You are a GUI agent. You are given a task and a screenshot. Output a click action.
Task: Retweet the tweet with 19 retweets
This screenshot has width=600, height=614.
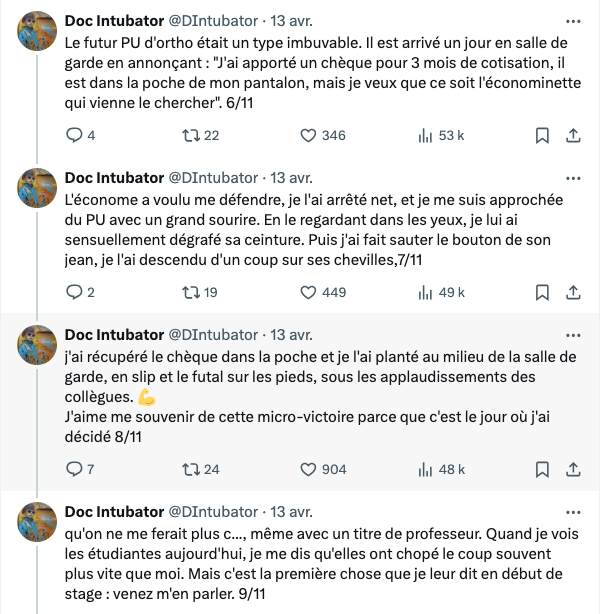(186, 292)
